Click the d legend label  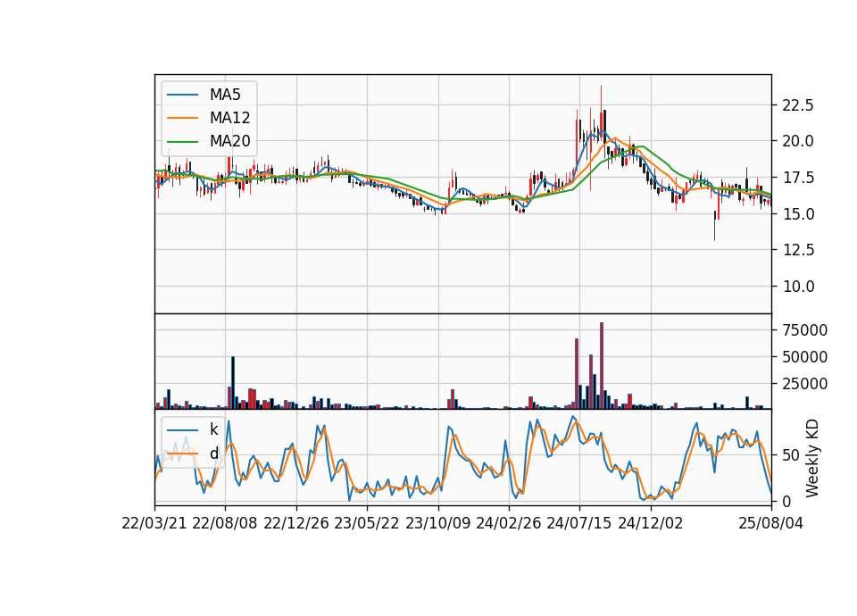[x=213, y=454]
